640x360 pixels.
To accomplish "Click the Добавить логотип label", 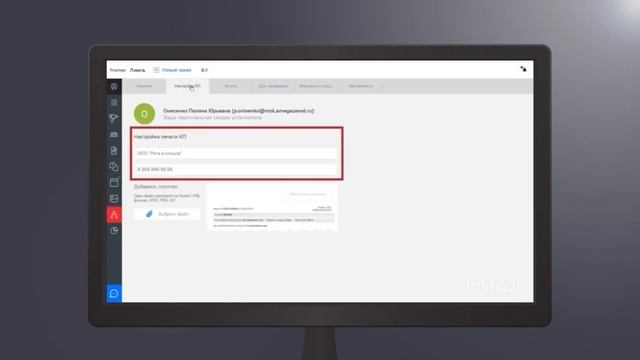I will pos(156,187).
